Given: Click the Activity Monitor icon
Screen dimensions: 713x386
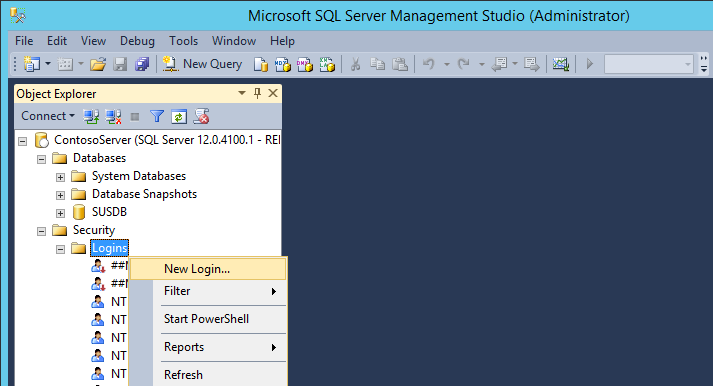Looking at the screenshot, I should coord(561,64).
